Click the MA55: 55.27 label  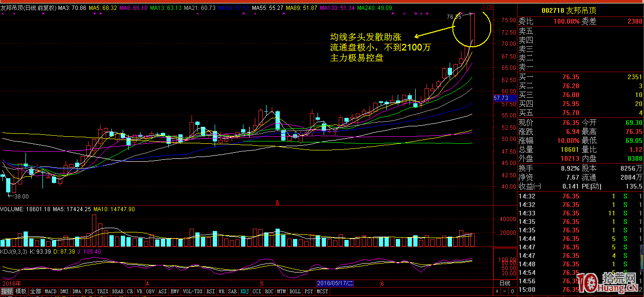click(x=268, y=8)
